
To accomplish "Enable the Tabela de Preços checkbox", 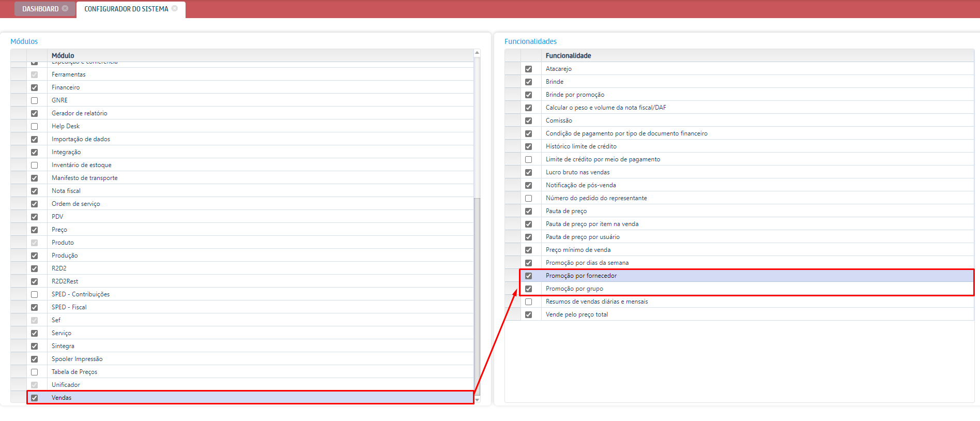I will pos(34,372).
